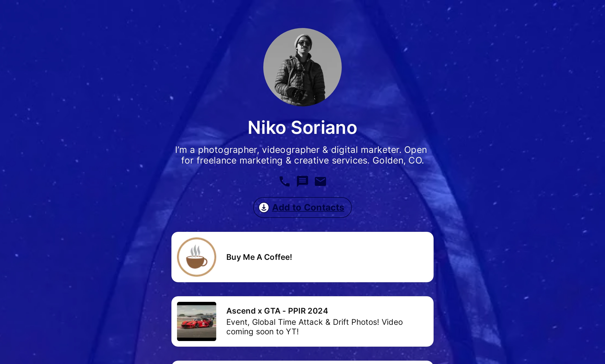The image size is (605, 364).
Task: Click the 'Golden, CO.' bio text
Action: coord(398,160)
